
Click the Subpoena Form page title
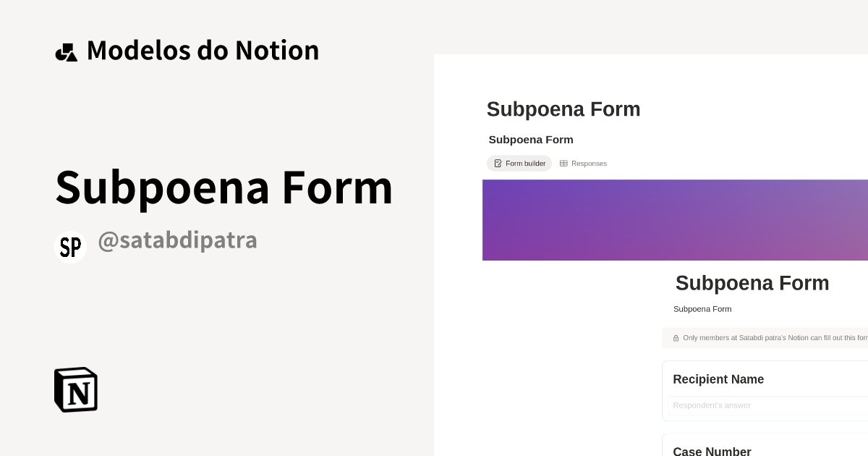[563, 109]
